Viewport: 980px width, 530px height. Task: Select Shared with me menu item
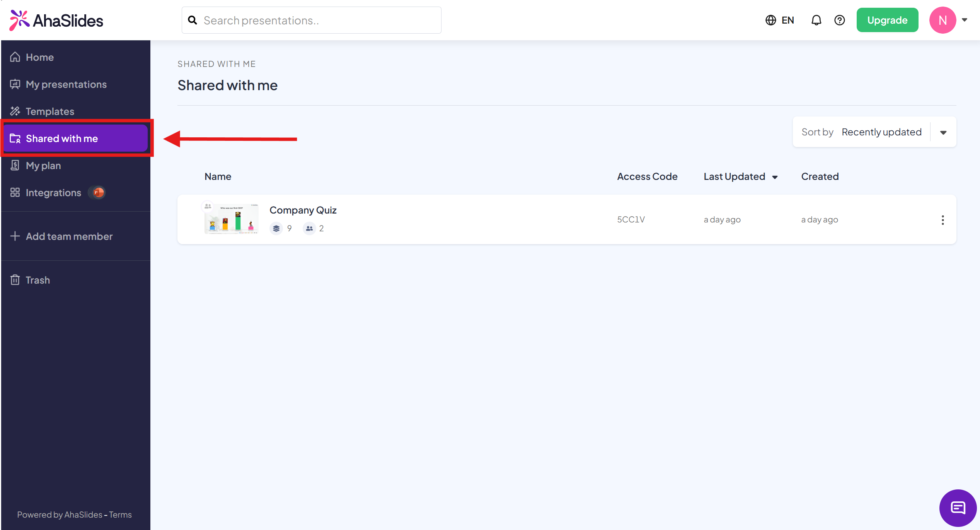pyautogui.click(x=76, y=138)
